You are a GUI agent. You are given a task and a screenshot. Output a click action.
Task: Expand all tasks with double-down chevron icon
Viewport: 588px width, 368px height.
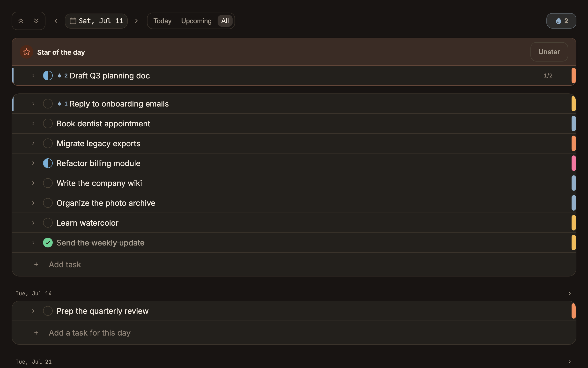pyautogui.click(x=36, y=21)
